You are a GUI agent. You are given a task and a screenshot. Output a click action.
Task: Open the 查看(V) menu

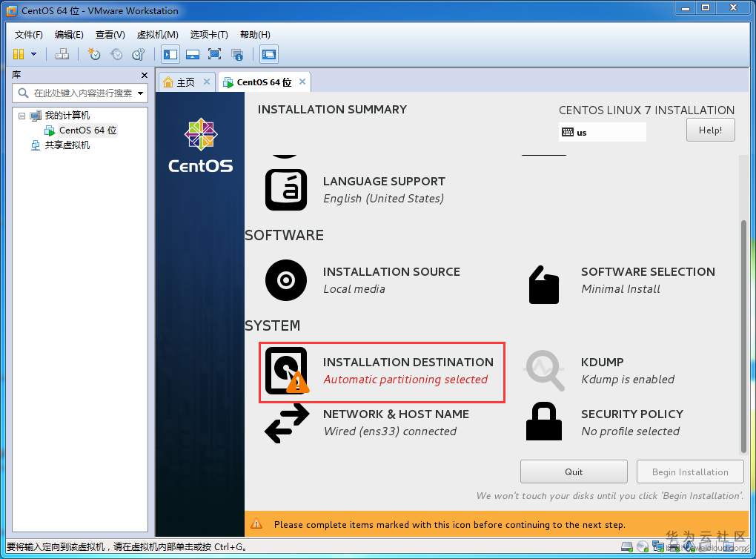pos(110,35)
